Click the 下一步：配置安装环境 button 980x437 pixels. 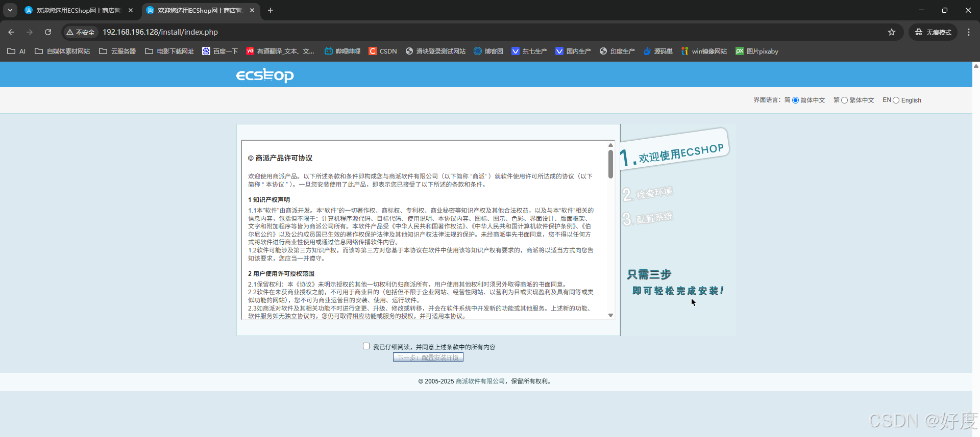(428, 357)
